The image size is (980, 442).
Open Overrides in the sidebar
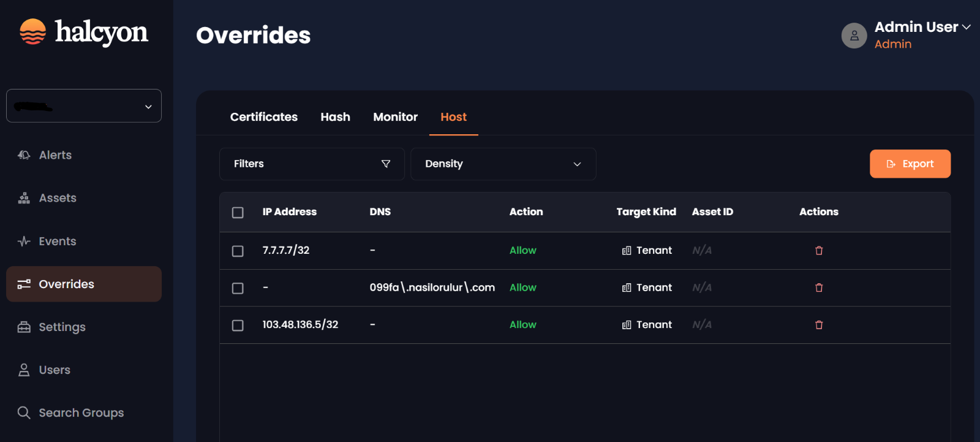(x=84, y=284)
